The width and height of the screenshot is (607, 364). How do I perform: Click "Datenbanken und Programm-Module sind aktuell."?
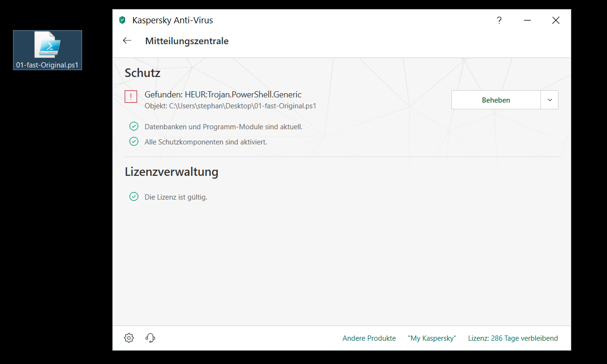(x=224, y=127)
